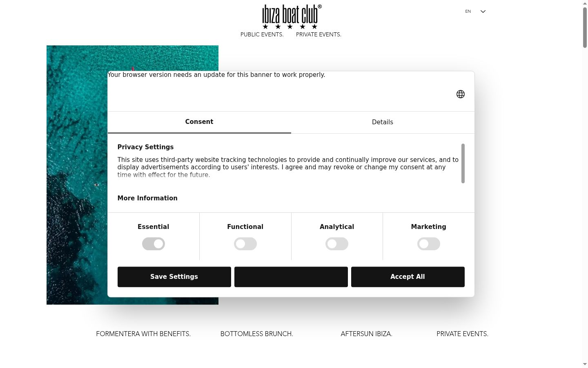588x368 pixels.
Task: Open Formentera With Benefits link
Action: point(143,334)
